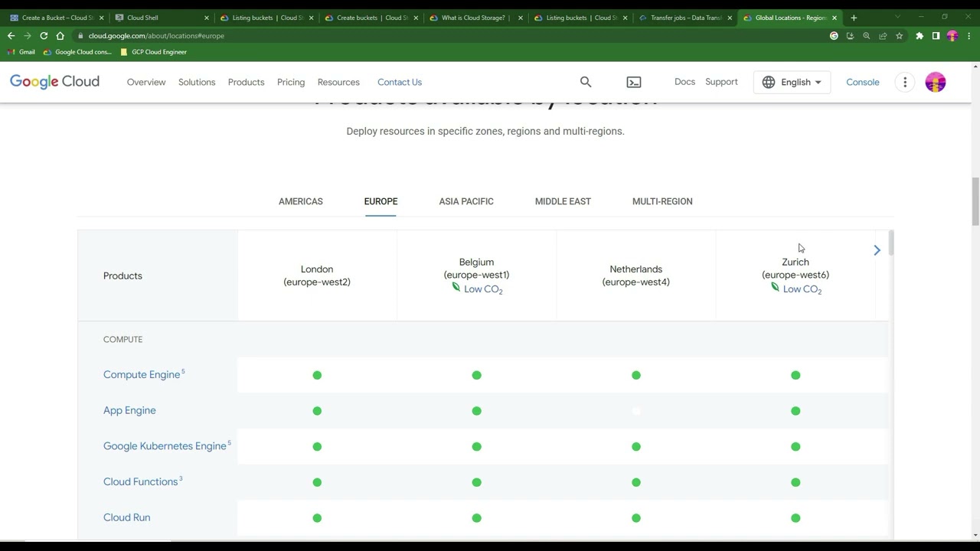Open the Google Cloud console bookmark

click(x=77, y=52)
